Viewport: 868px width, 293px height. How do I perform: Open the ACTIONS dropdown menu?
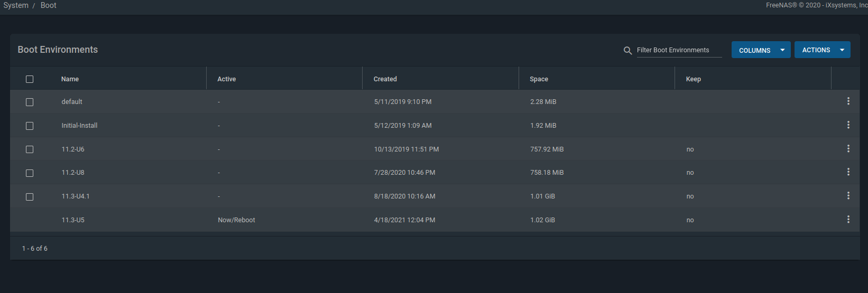[x=822, y=50]
